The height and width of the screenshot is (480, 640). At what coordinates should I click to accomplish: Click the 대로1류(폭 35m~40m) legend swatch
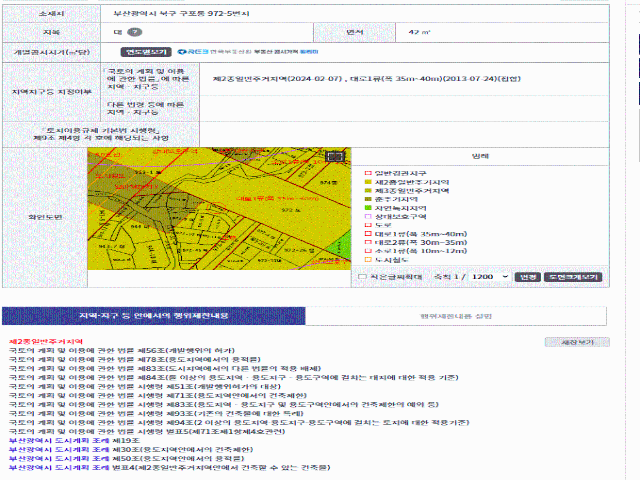coord(368,234)
